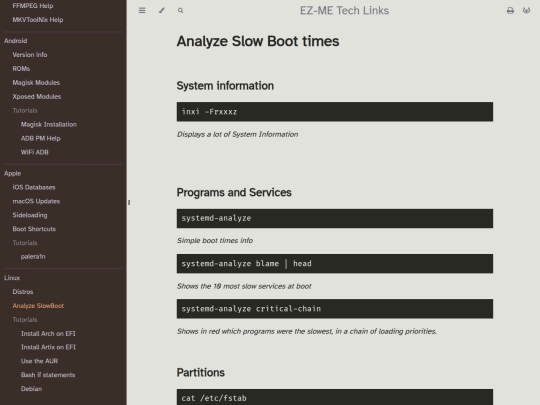The height and width of the screenshot is (405, 540).
Task: Open Sideloading page
Action: (30, 215)
